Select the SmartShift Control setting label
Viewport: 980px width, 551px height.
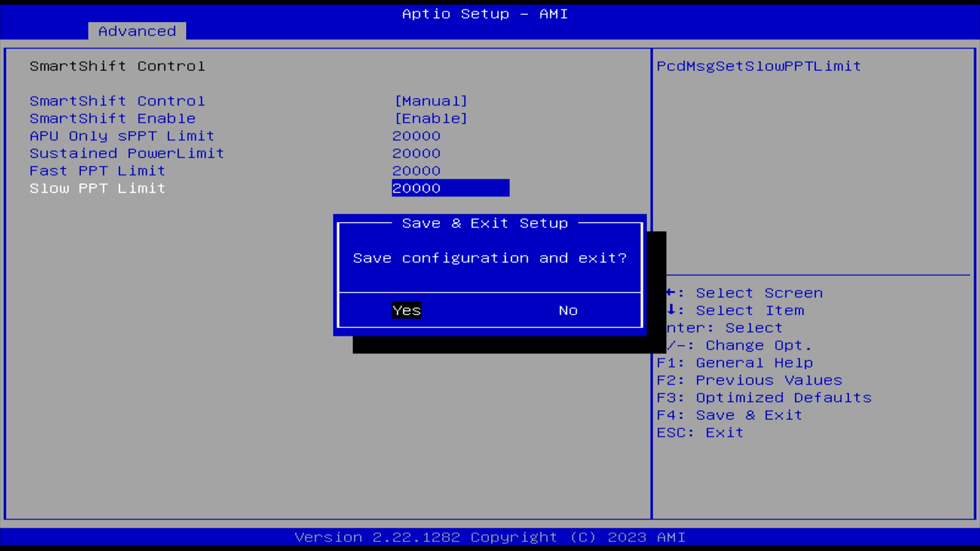117,101
